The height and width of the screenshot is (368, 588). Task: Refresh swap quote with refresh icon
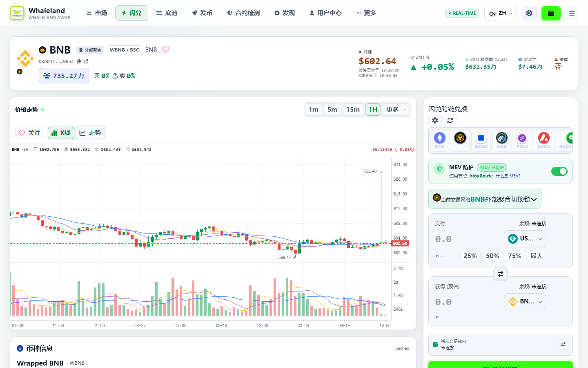tap(450, 121)
